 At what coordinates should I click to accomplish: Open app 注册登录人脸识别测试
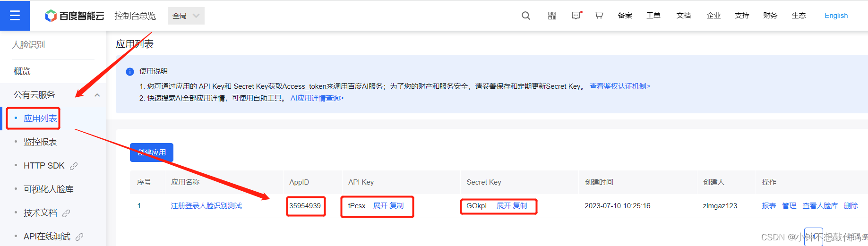[206, 206]
